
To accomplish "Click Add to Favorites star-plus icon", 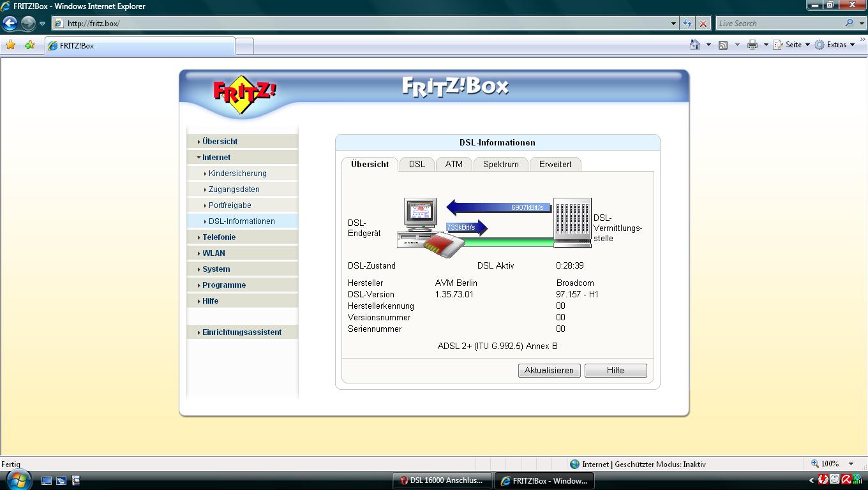I will (x=29, y=45).
